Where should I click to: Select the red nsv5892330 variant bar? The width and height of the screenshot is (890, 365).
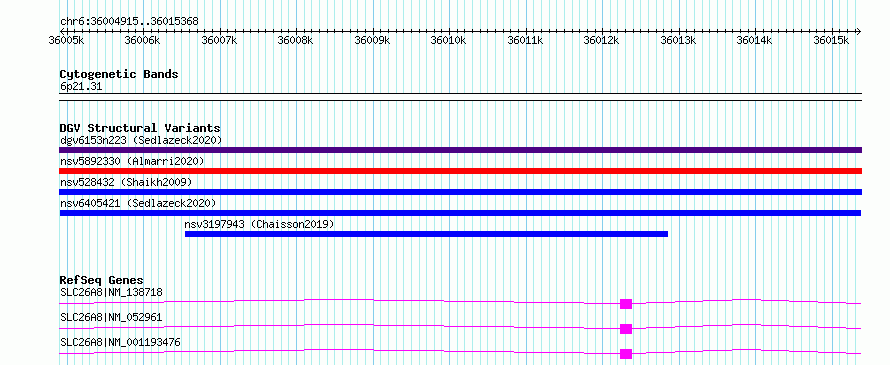460,171
